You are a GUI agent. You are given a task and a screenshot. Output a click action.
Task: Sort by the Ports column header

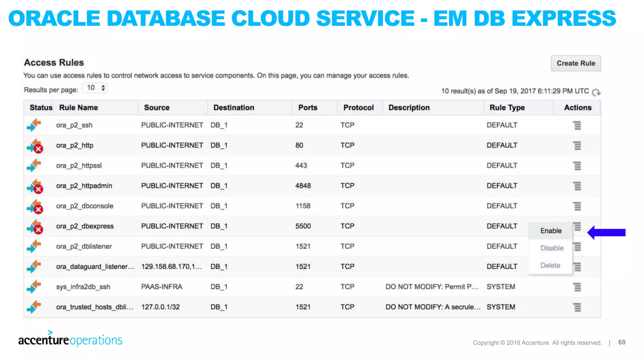point(308,107)
